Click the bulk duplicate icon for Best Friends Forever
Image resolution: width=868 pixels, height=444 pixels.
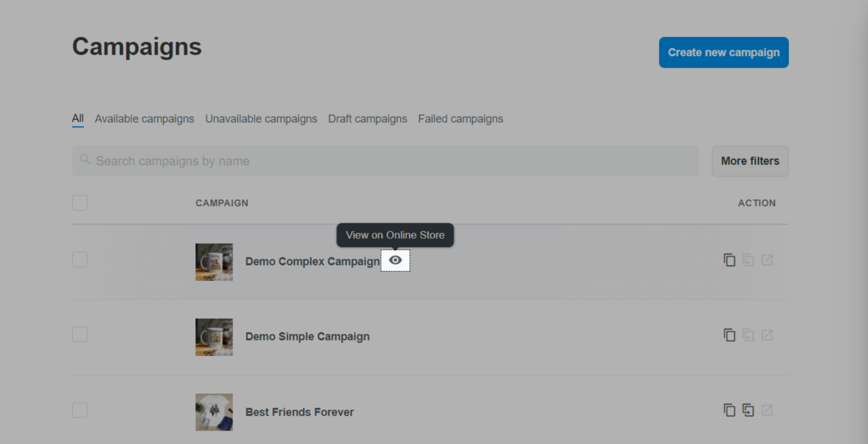[x=748, y=410]
